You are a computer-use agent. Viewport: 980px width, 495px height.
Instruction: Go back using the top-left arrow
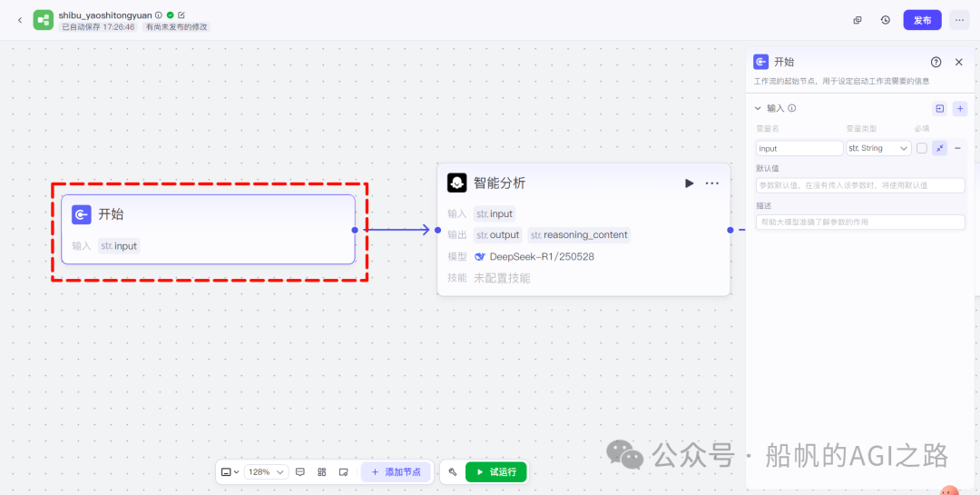19,20
